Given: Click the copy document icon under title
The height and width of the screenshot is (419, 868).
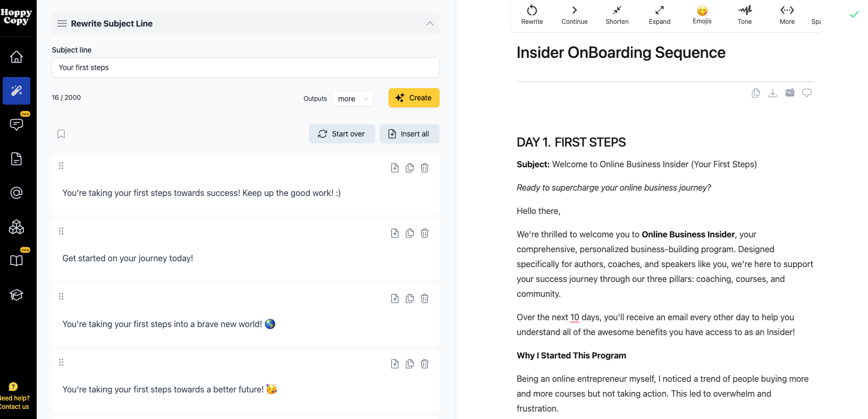Looking at the screenshot, I should point(756,93).
